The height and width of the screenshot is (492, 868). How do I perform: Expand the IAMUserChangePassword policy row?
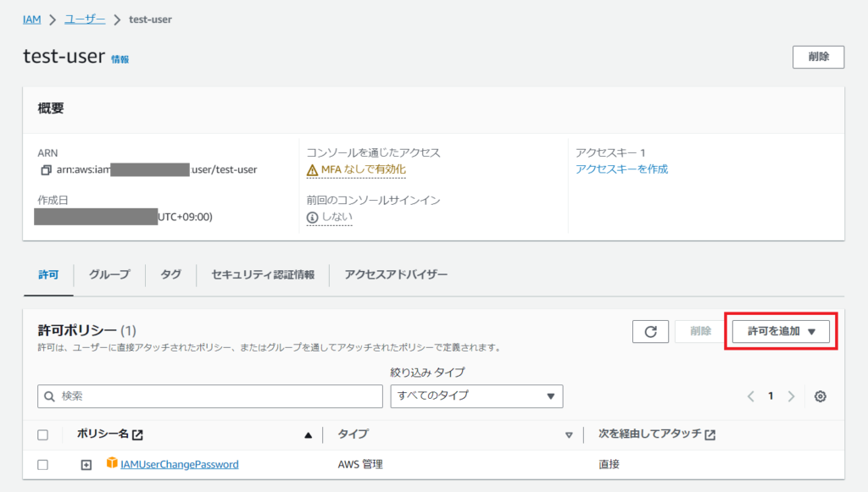(86, 464)
